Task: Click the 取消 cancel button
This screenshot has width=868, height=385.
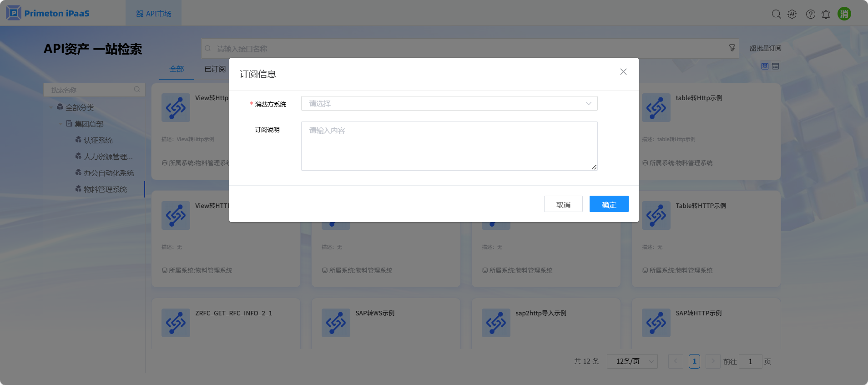Action: click(x=563, y=204)
